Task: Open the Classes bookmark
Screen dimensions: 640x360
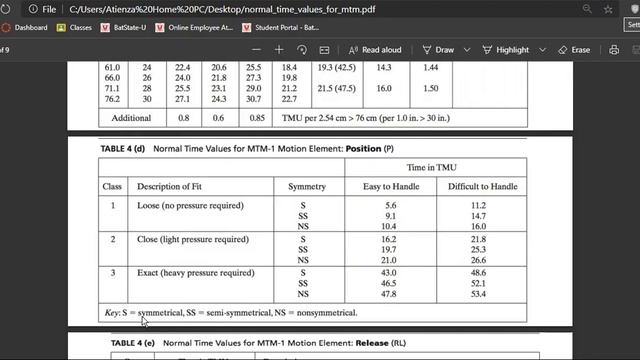Action: coord(74,27)
